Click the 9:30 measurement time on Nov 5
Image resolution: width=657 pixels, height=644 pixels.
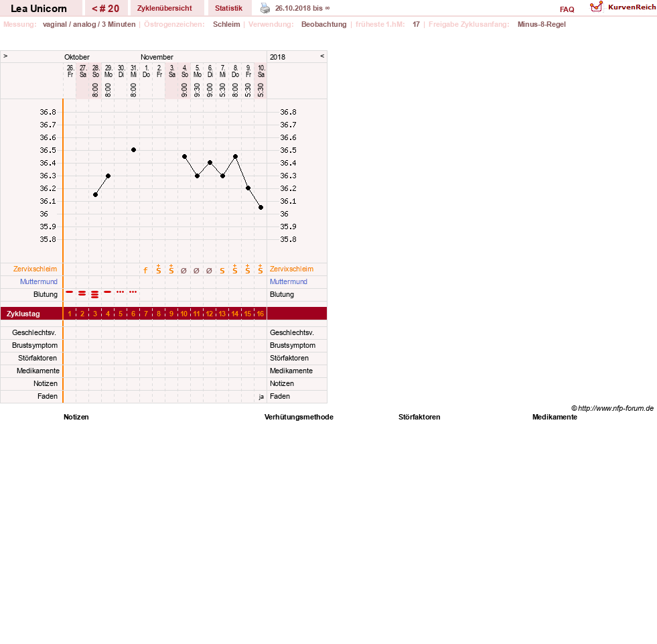pos(197,90)
